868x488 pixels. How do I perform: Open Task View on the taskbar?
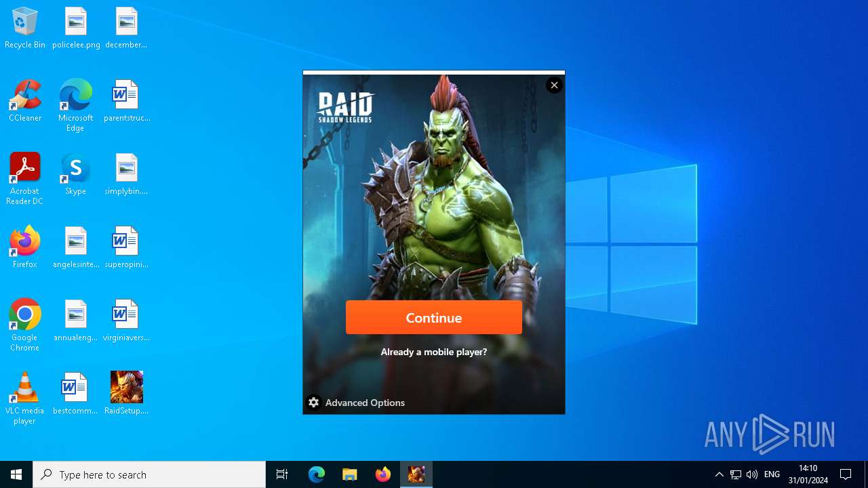click(x=282, y=474)
